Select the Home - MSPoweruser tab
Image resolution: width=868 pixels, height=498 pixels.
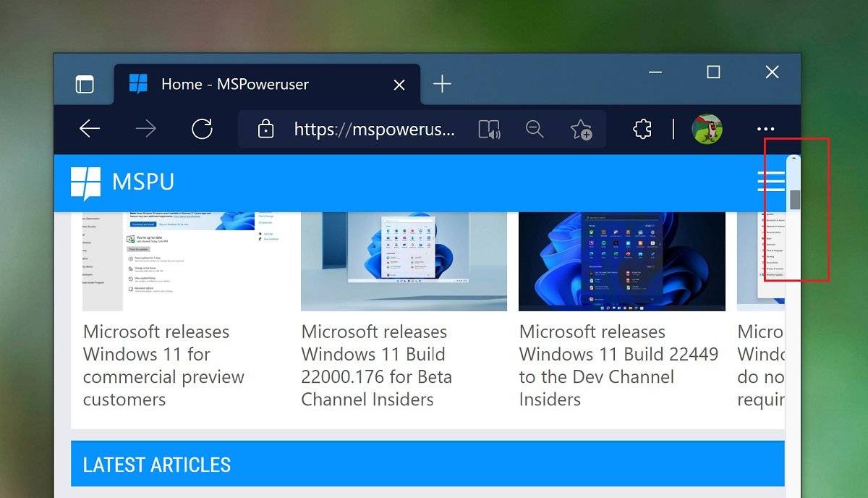point(267,85)
